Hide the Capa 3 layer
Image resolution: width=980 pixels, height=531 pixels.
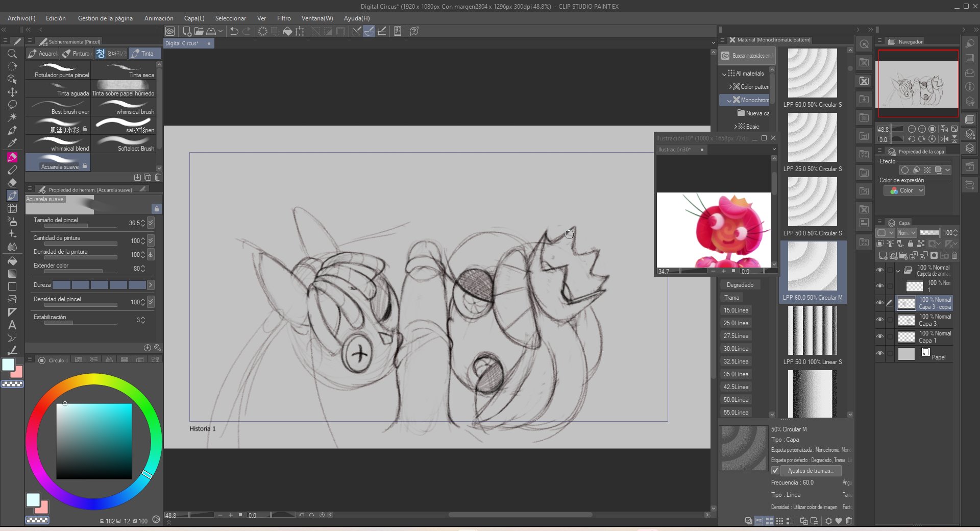(x=880, y=320)
